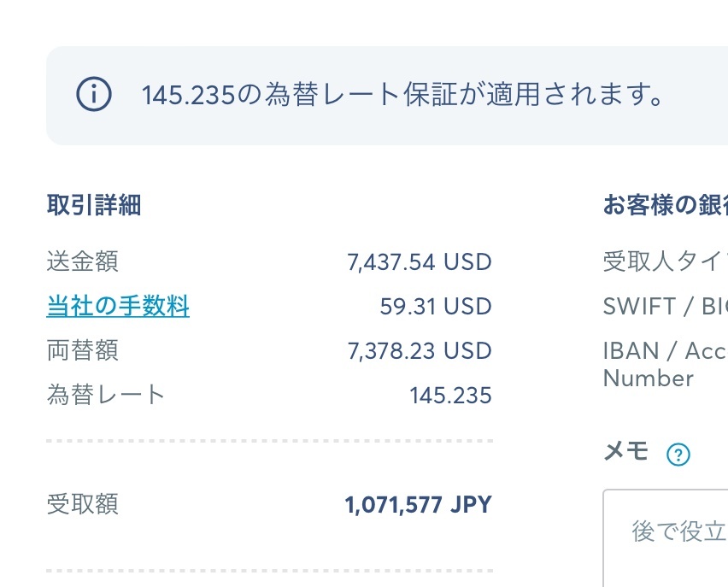728x587 pixels.
Task: Click the 両替額 label
Action: click(82, 350)
